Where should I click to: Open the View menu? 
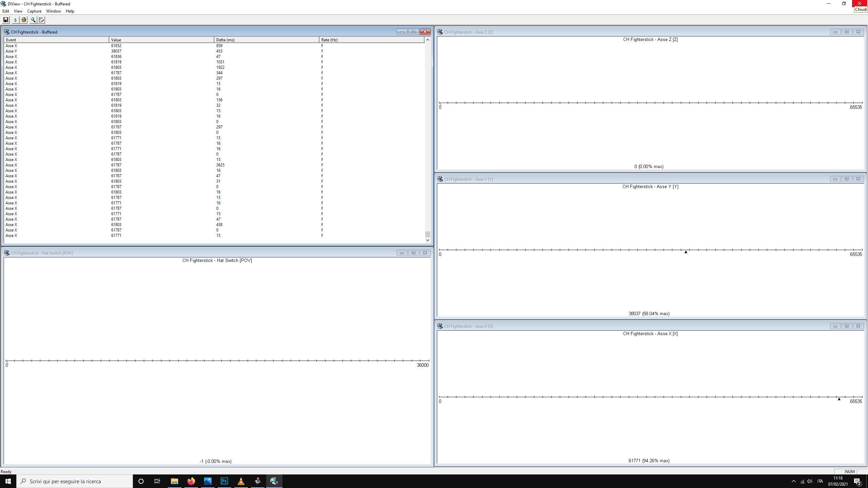point(18,11)
